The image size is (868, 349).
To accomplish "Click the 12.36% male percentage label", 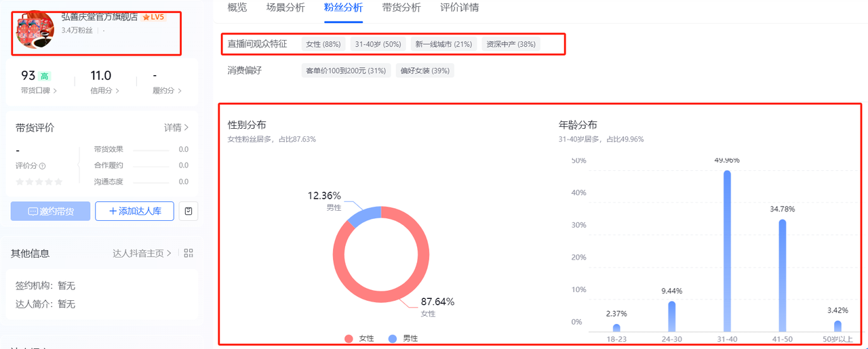I will point(324,196).
